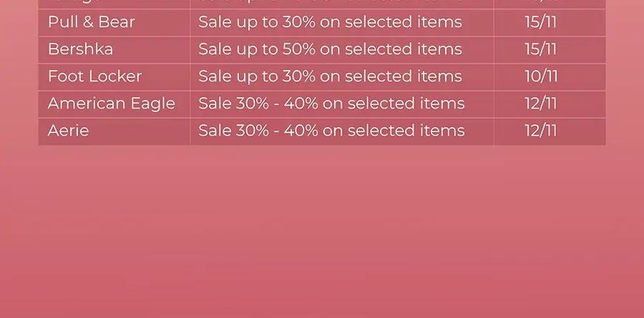Click the 10/11 date for Foot Locker
Viewport: 644px width, 318px height.
541,76
